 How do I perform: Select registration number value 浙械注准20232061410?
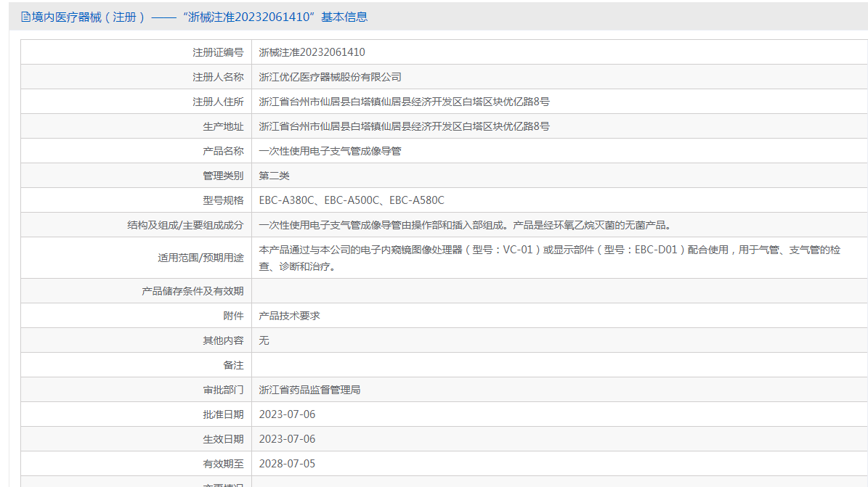click(312, 52)
